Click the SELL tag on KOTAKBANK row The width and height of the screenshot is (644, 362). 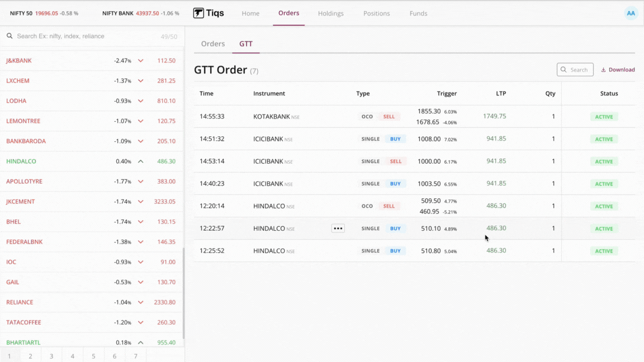point(389,117)
